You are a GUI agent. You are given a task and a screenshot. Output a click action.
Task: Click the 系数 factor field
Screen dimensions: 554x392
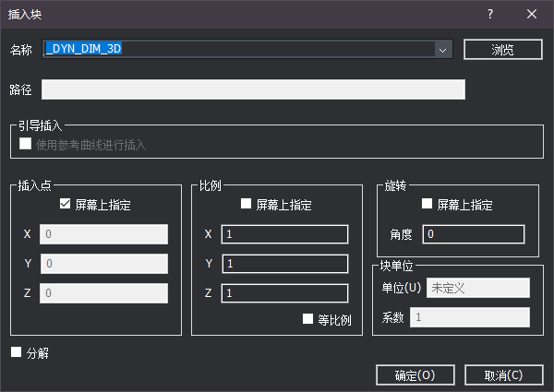pos(470,317)
